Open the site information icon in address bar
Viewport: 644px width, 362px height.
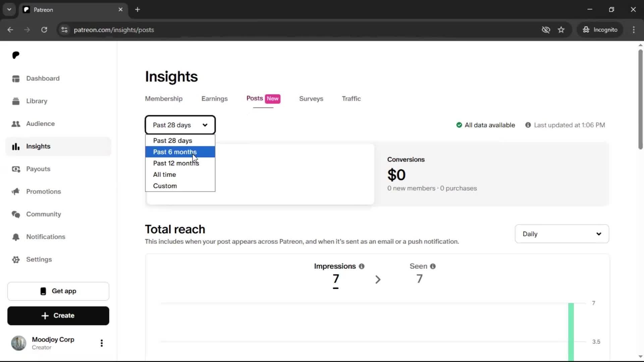pyautogui.click(x=64, y=30)
